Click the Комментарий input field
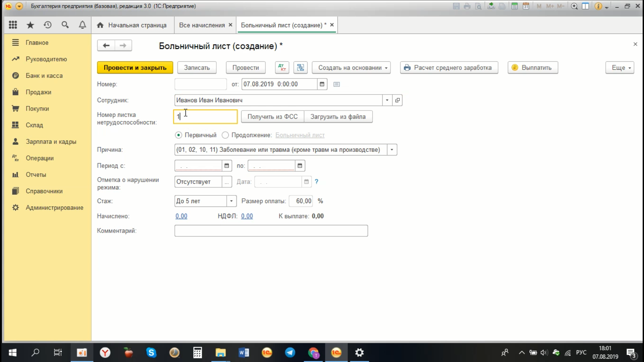This screenshot has width=644, height=362. pyautogui.click(x=271, y=231)
